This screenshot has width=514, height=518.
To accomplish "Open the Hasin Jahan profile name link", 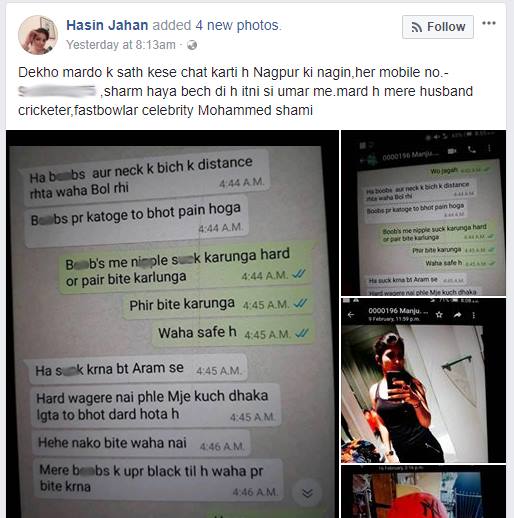I will (107, 25).
